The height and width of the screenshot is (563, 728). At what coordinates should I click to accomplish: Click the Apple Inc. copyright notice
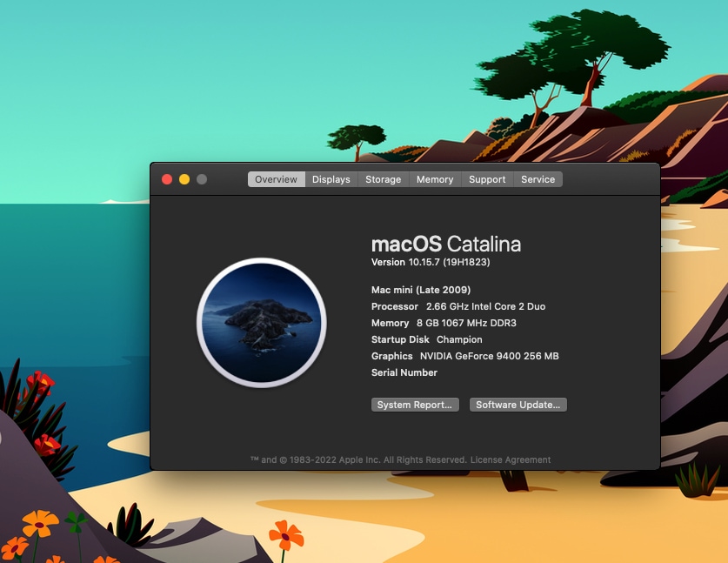pyautogui.click(x=358, y=459)
